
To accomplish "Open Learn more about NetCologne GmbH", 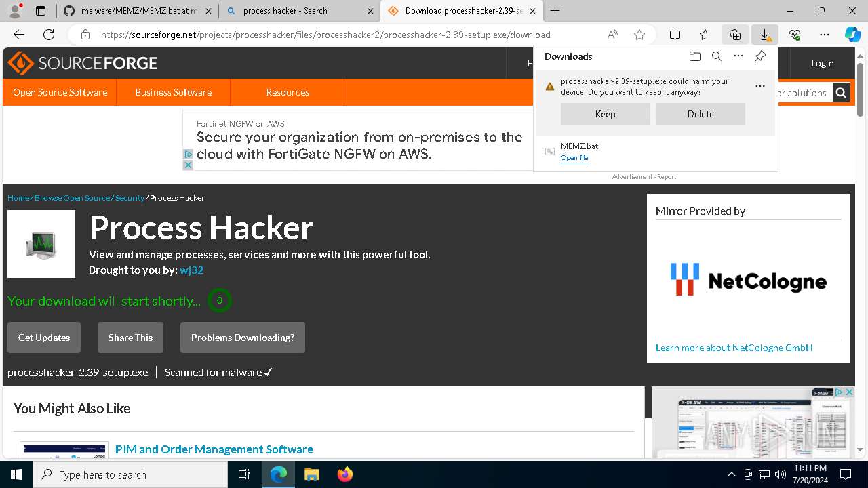I will point(734,348).
